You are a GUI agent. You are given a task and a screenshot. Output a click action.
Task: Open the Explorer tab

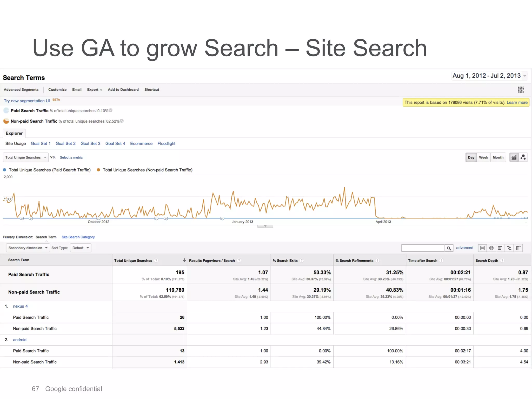[14, 133]
